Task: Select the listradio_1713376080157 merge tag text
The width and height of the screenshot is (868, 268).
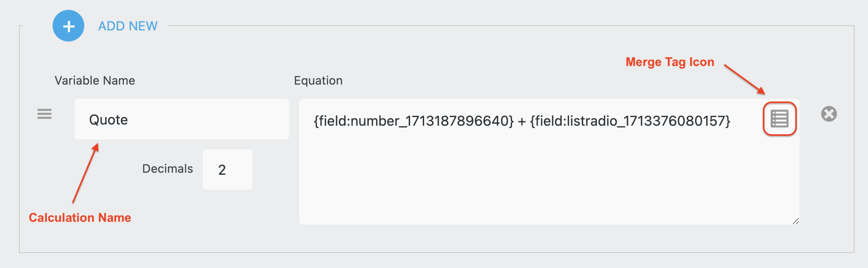Action: (x=631, y=121)
